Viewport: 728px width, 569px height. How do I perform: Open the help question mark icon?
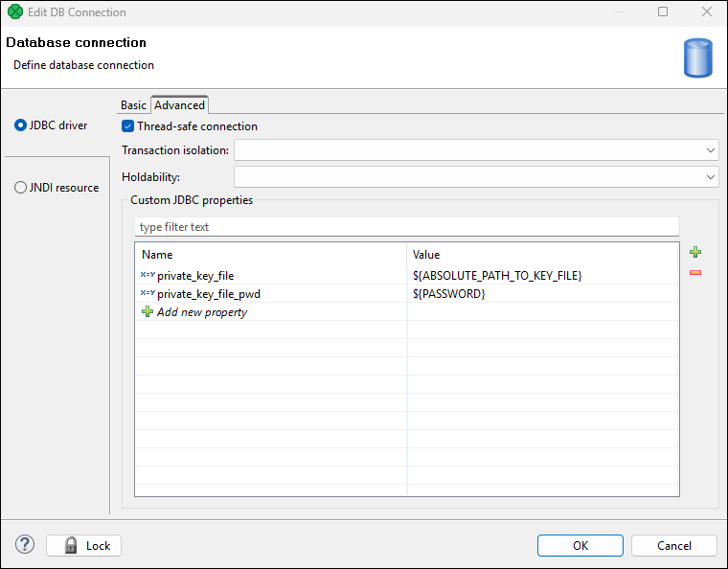[25, 545]
